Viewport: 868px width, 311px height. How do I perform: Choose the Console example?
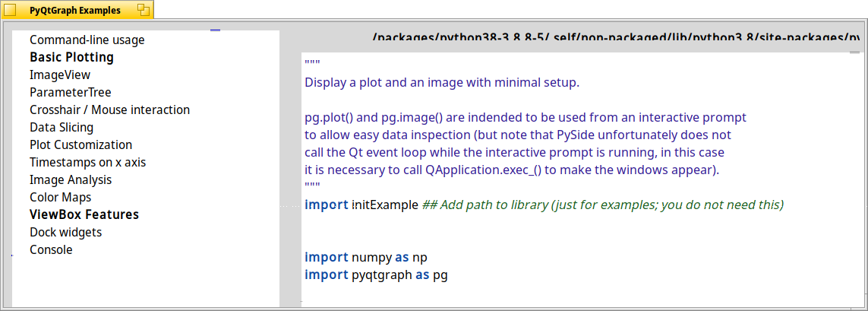[51, 249]
